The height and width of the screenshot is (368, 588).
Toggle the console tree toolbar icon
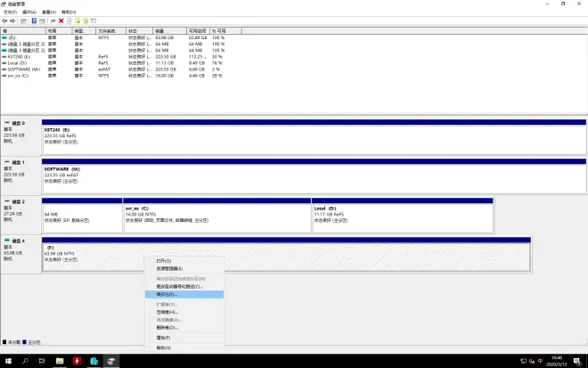[24, 21]
